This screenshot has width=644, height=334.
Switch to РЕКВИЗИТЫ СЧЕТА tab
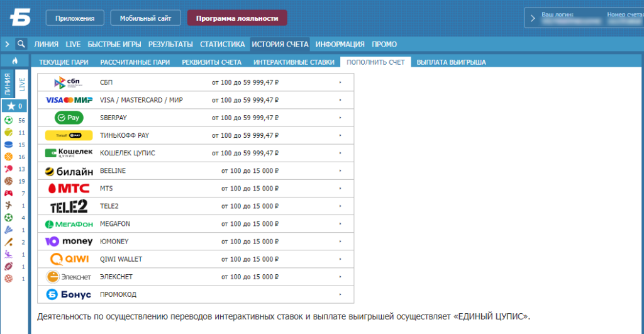coord(211,62)
